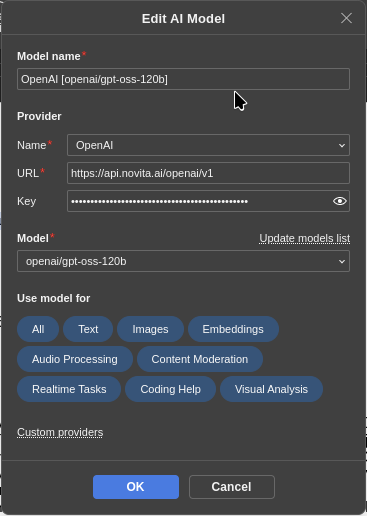This screenshot has width=367, height=516.
Task: Toggle the Text usage chip
Action: point(88,329)
